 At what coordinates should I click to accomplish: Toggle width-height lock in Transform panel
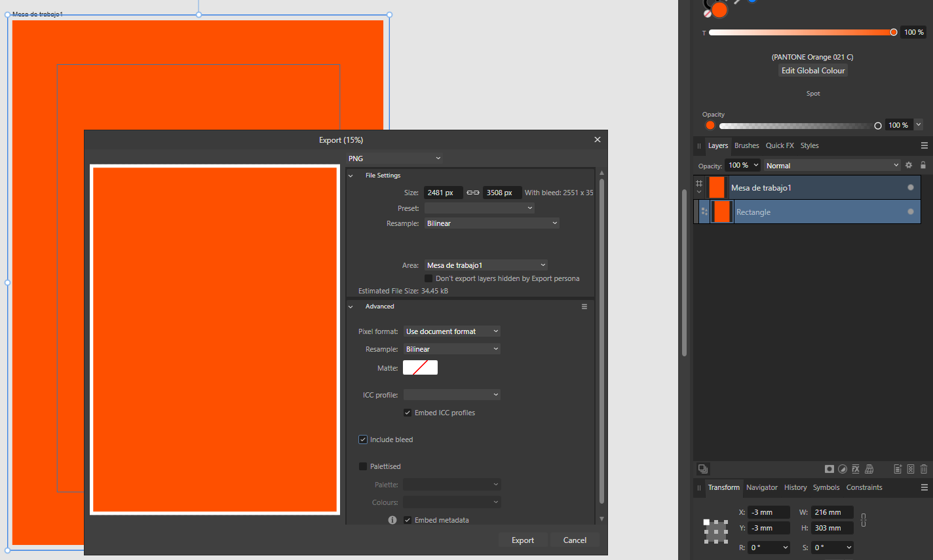point(864,520)
